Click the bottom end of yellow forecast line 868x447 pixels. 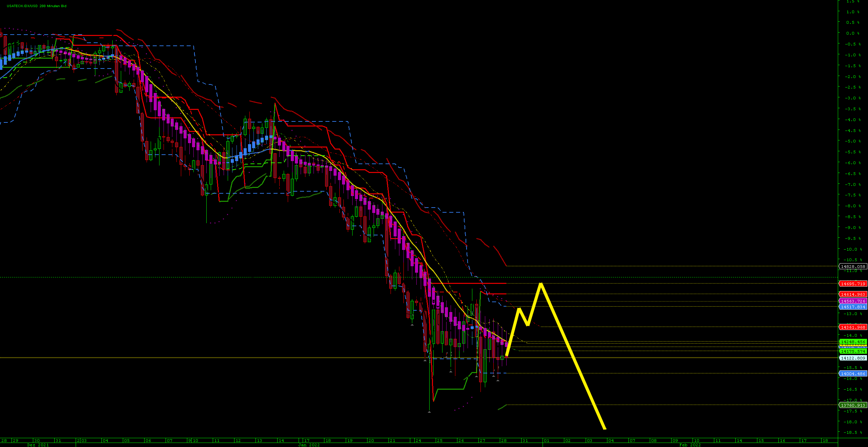605,429
